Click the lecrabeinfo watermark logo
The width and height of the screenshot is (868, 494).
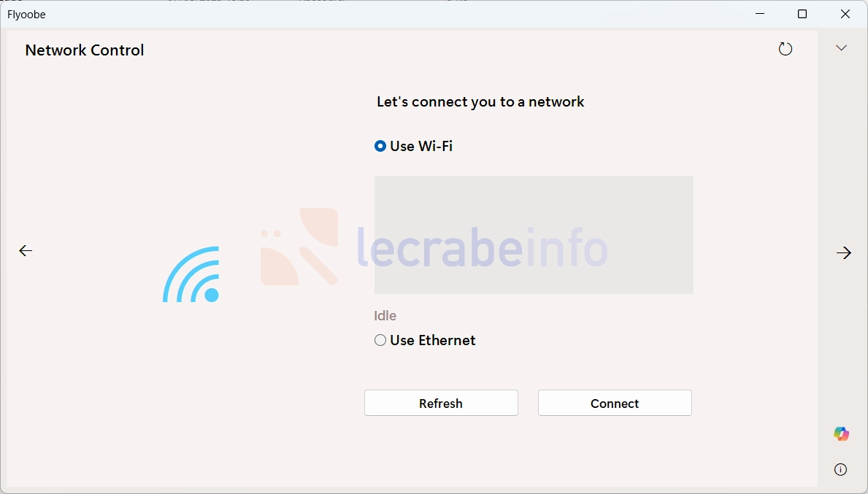pyautogui.click(x=434, y=247)
